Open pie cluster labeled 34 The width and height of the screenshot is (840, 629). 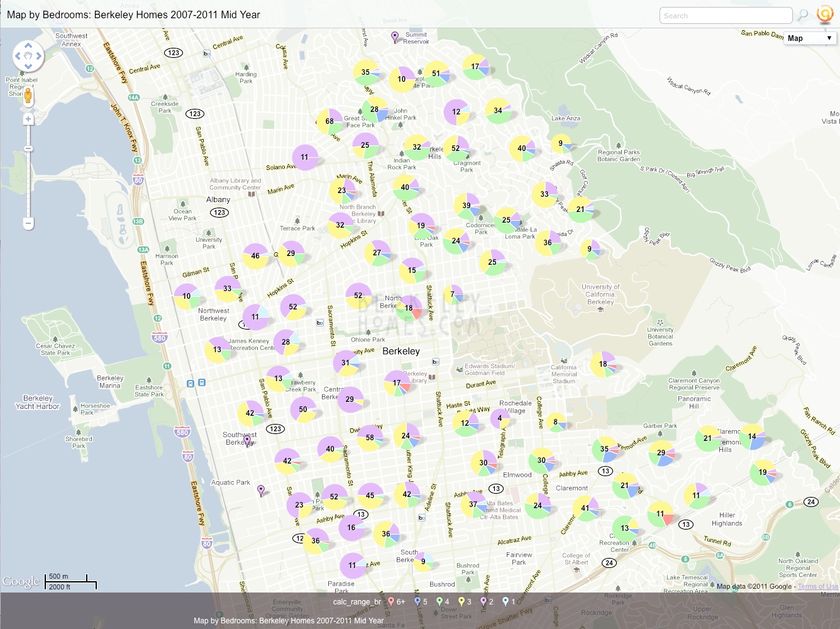click(x=498, y=111)
